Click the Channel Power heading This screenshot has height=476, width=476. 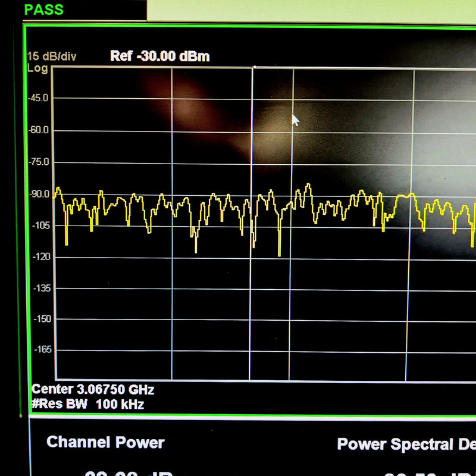point(105,442)
